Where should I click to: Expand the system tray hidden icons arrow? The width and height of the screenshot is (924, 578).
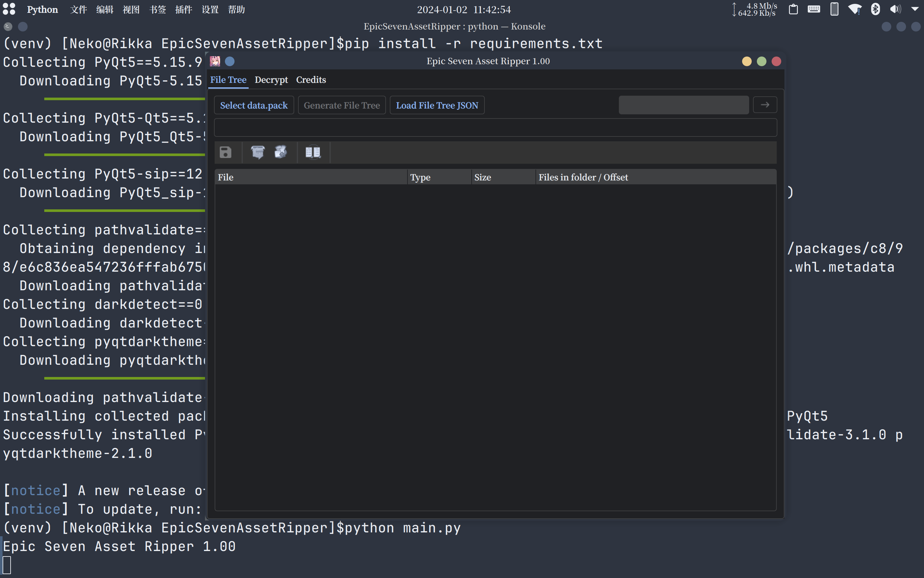tap(915, 9)
